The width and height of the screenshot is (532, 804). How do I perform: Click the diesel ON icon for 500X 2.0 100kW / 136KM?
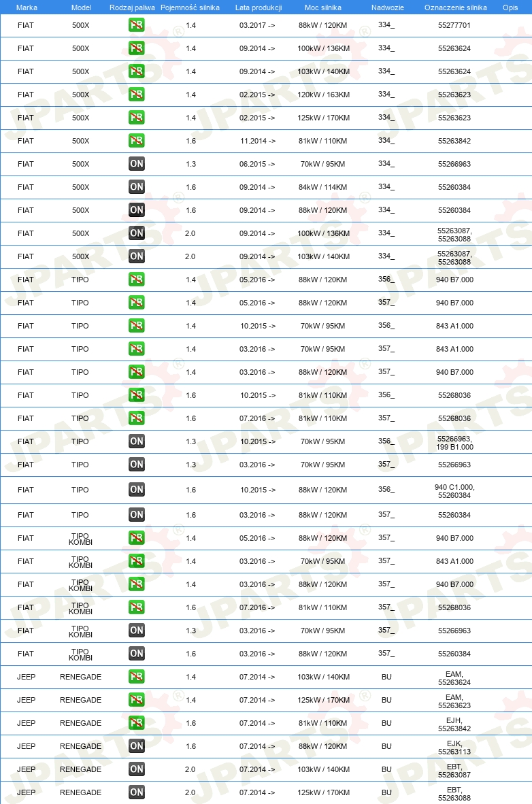click(137, 233)
